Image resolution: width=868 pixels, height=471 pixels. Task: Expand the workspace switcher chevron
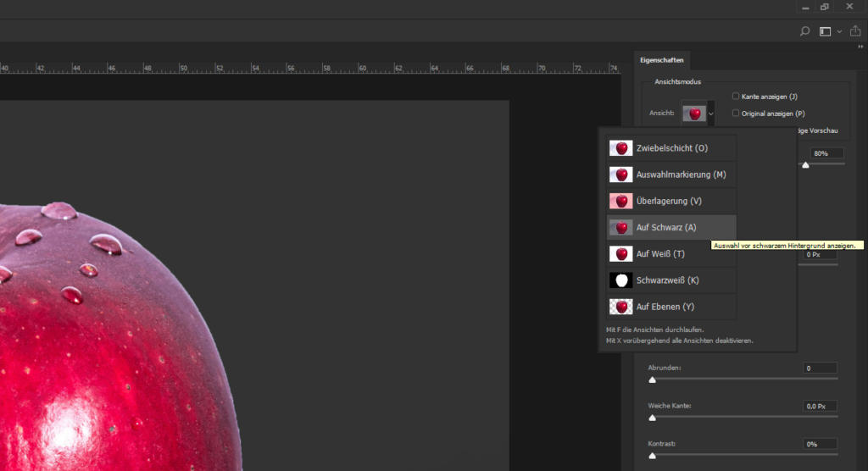coord(839,31)
